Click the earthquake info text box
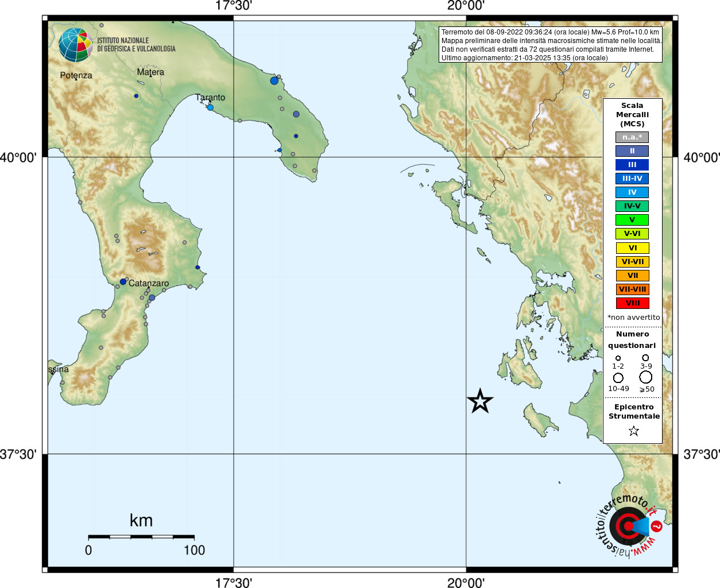 coord(551,45)
